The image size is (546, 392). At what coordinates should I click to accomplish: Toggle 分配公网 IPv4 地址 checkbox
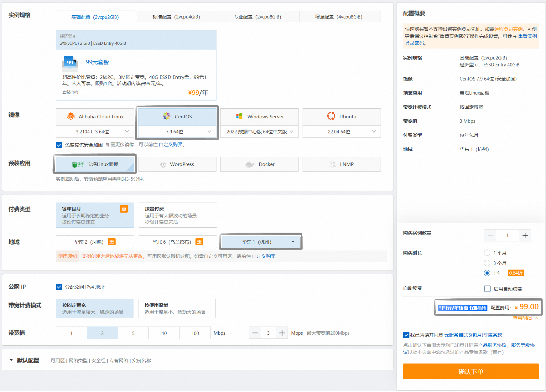[x=59, y=287]
